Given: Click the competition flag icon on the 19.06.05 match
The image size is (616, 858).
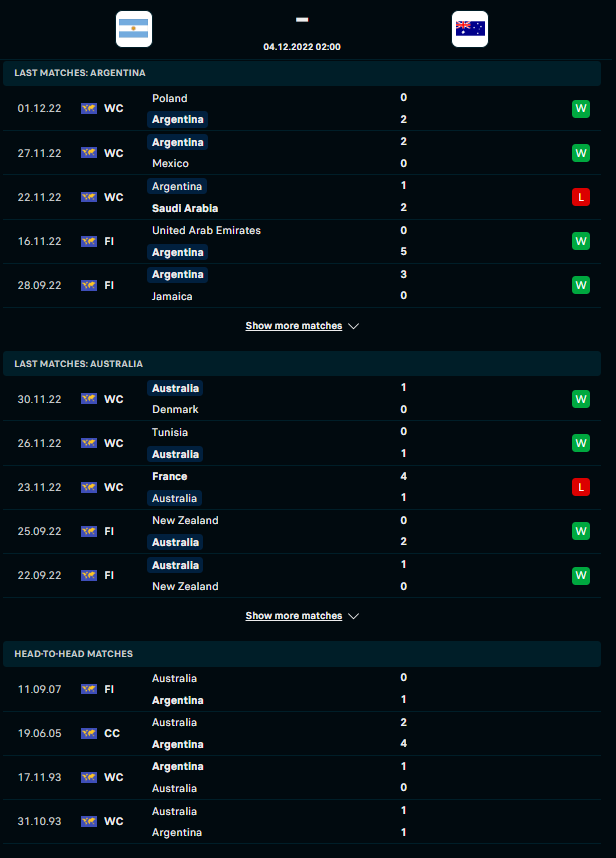Looking at the screenshot, I should click(89, 733).
